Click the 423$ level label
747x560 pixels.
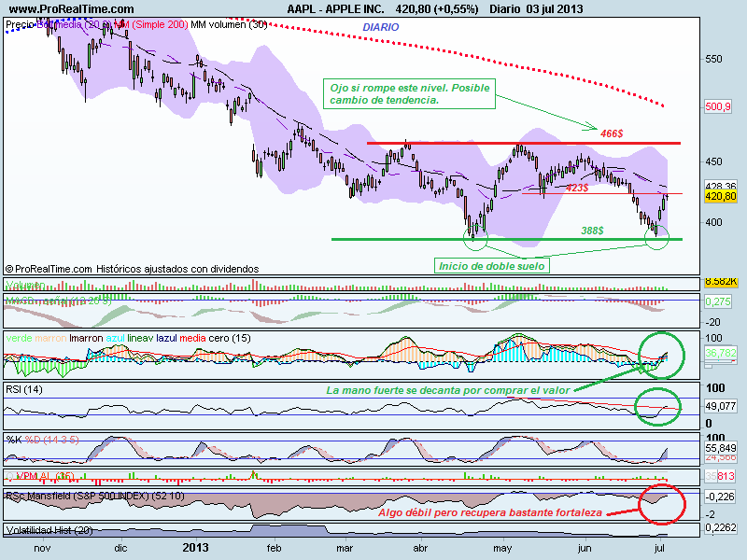577,188
